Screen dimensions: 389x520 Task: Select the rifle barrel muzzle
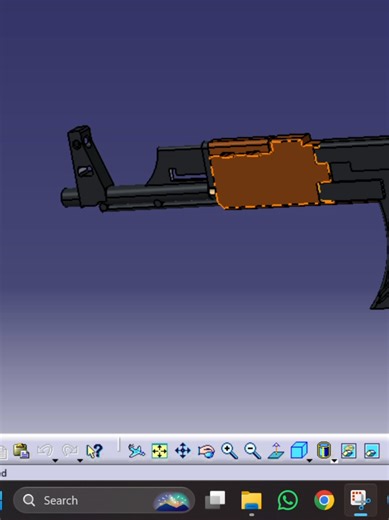point(69,196)
